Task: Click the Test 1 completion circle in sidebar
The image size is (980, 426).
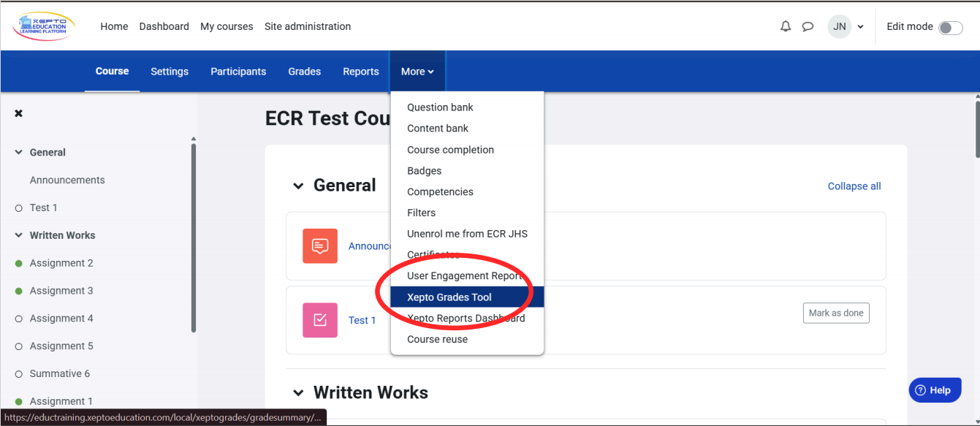Action: point(19,208)
